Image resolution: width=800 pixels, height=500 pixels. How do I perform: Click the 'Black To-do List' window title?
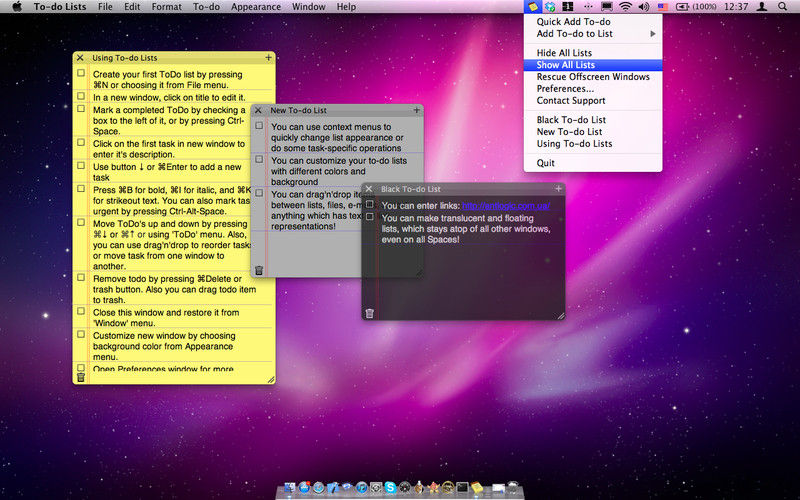410,189
